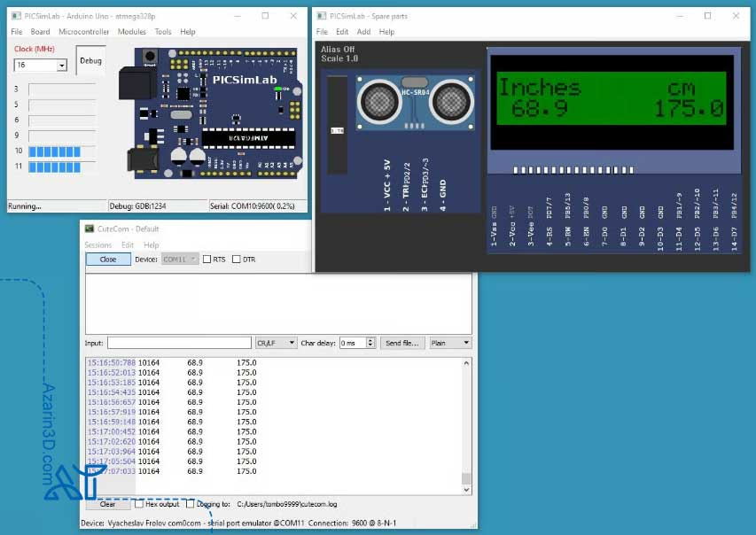Screen dimensions: 756x535
Task: Click the Debug toggle button
Action: (90, 60)
